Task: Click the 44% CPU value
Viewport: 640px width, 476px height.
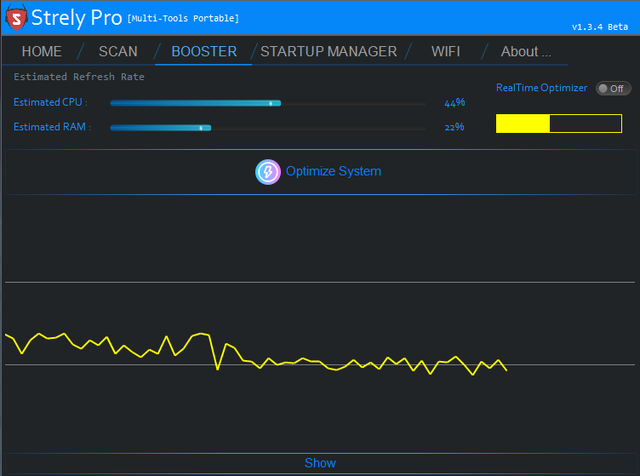Action: (455, 102)
